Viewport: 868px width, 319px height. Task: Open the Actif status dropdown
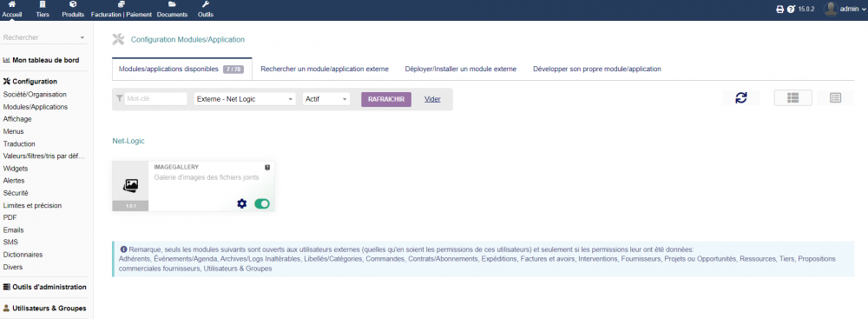[326, 99]
